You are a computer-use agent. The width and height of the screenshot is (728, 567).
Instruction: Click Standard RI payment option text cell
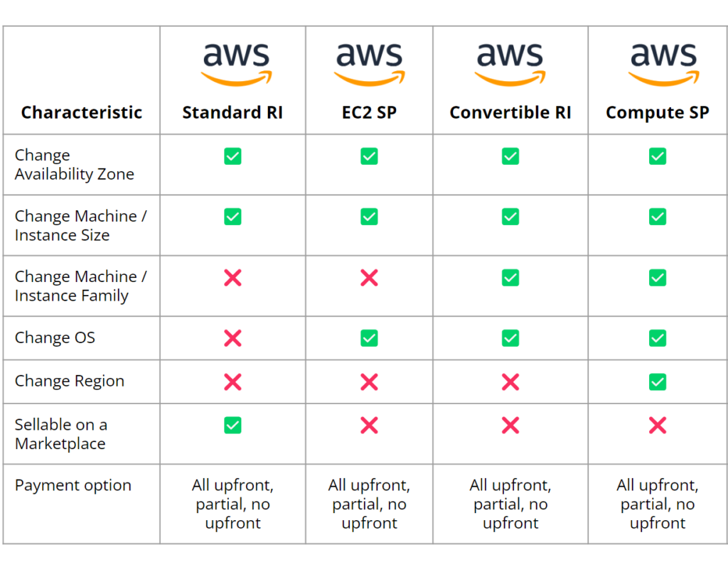pos(232,504)
